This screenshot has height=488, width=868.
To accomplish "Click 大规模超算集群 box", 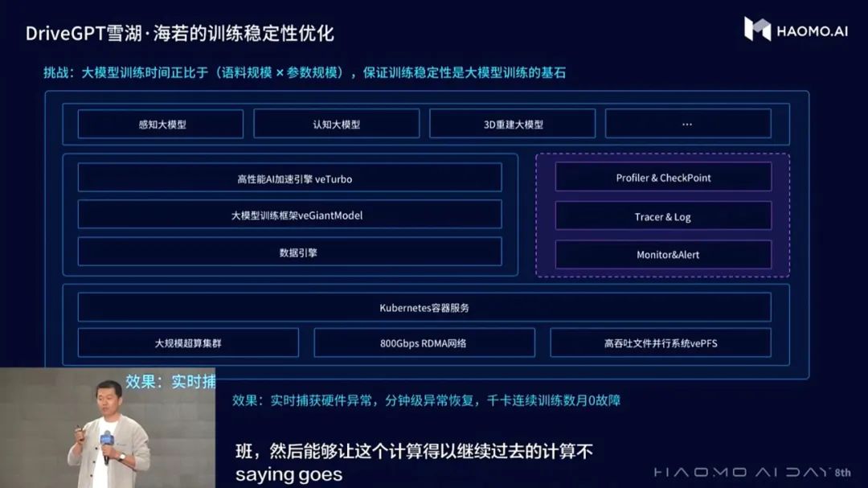I will (x=188, y=342).
